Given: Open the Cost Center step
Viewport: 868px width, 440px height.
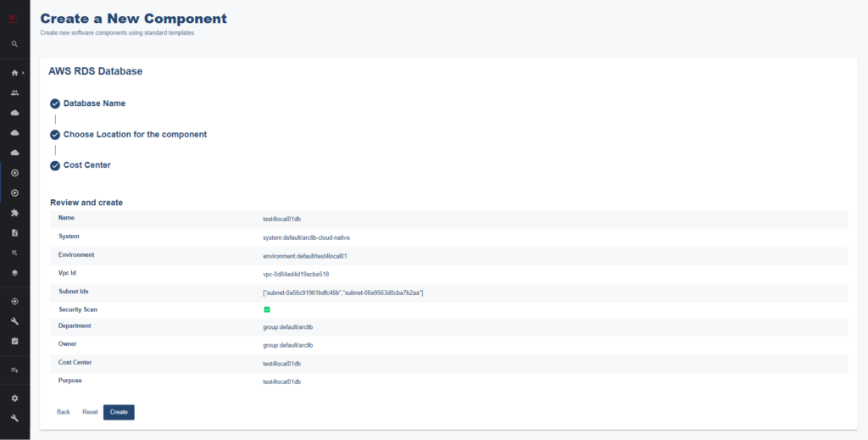Looking at the screenshot, I should tap(86, 165).
